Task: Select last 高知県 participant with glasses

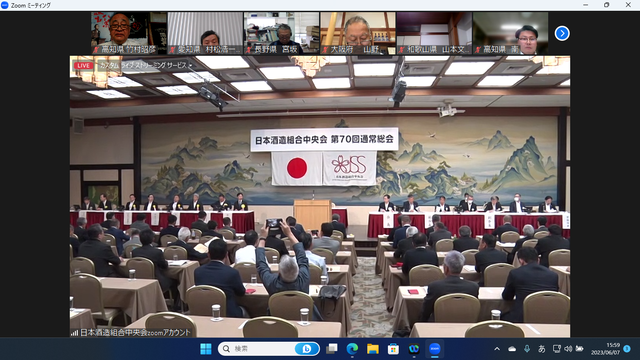Action: point(511,33)
